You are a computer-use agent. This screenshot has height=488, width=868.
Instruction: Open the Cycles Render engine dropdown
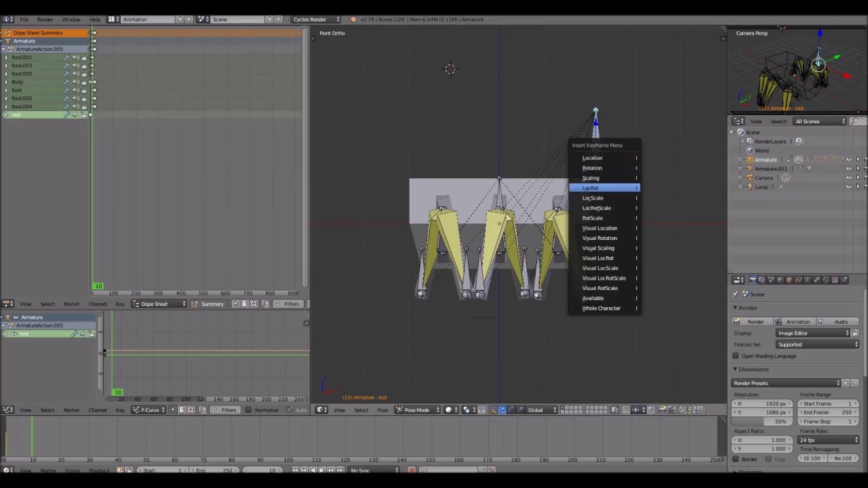[x=316, y=20]
